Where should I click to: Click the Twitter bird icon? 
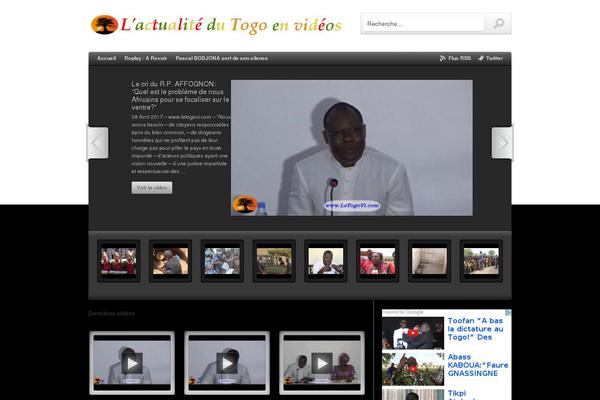pyautogui.click(x=481, y=58)
